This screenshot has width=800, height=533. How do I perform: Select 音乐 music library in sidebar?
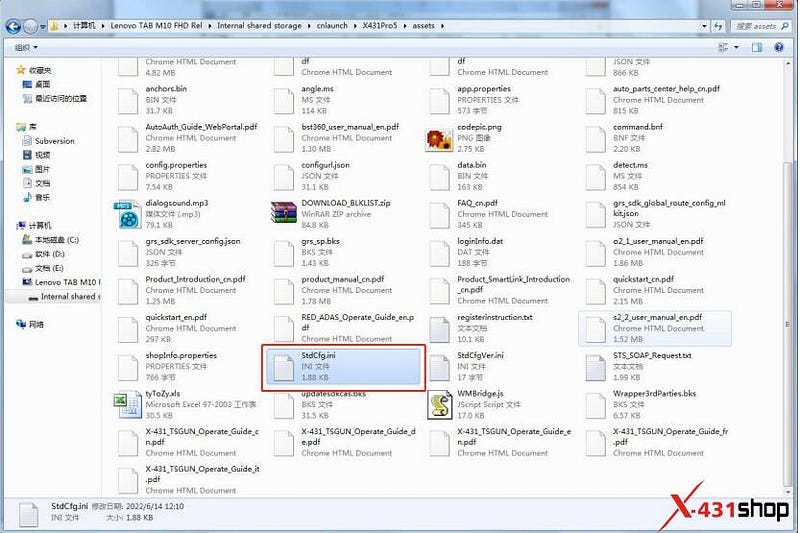pos(36,197)
